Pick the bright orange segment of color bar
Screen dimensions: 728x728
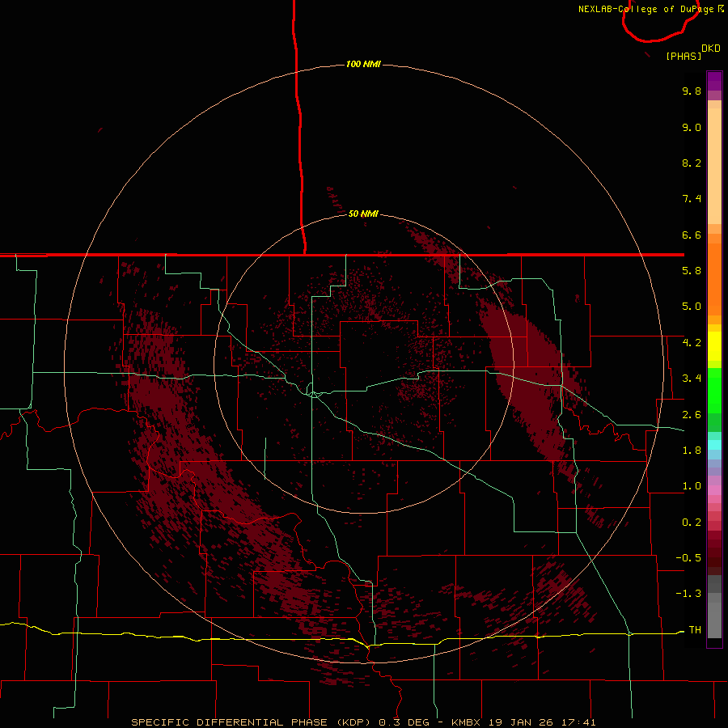click(x=714, y=279)
